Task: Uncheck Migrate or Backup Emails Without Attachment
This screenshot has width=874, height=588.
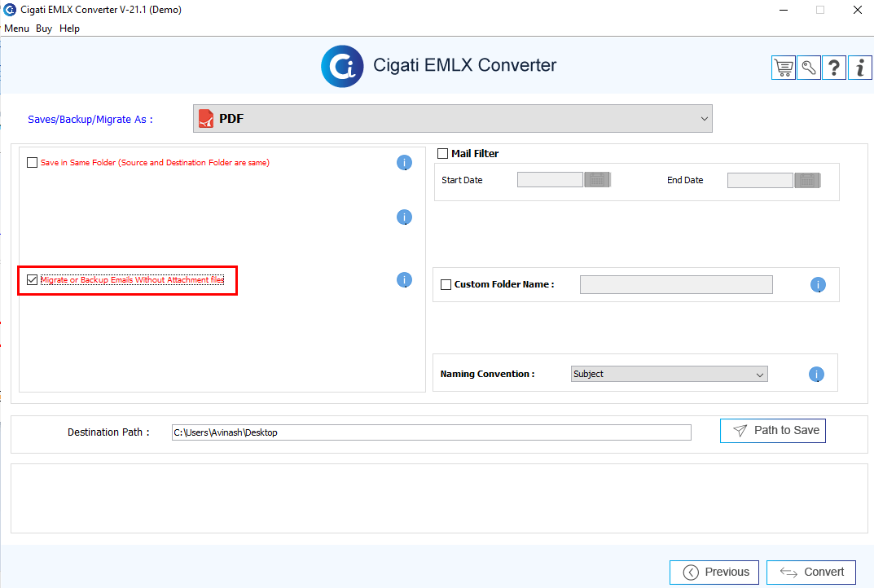Action: coord(33,280)
